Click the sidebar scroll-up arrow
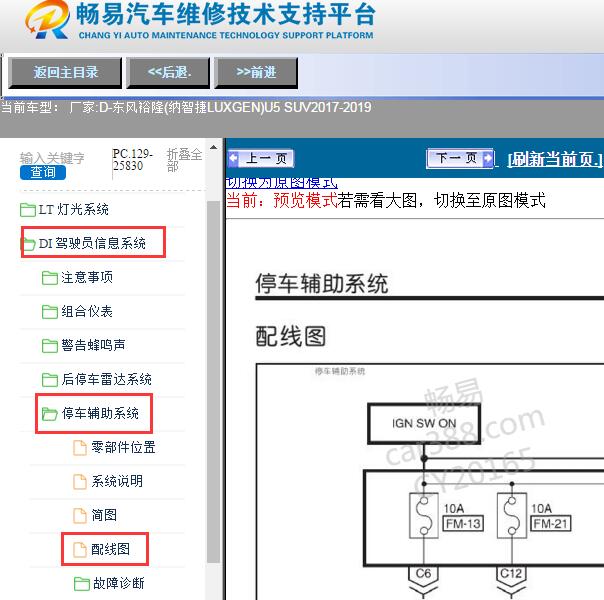This screenshot has height=600, width=604. click(x=213, y=147)
